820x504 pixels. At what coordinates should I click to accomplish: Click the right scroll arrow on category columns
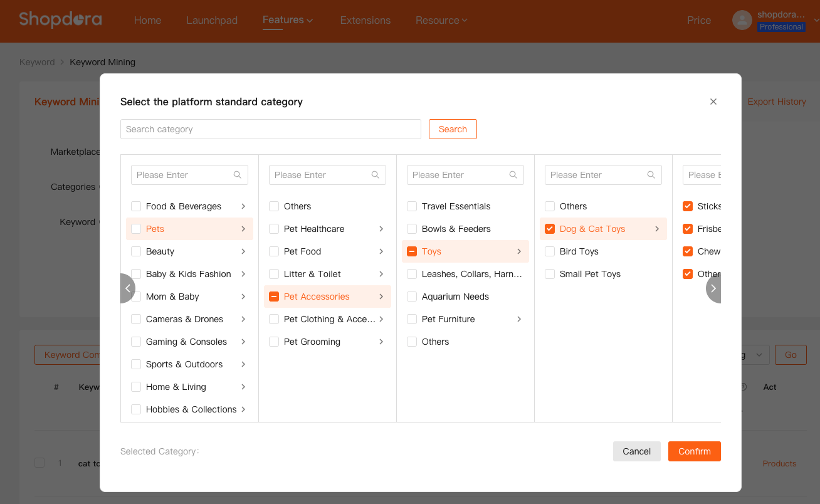pos(713,288)
